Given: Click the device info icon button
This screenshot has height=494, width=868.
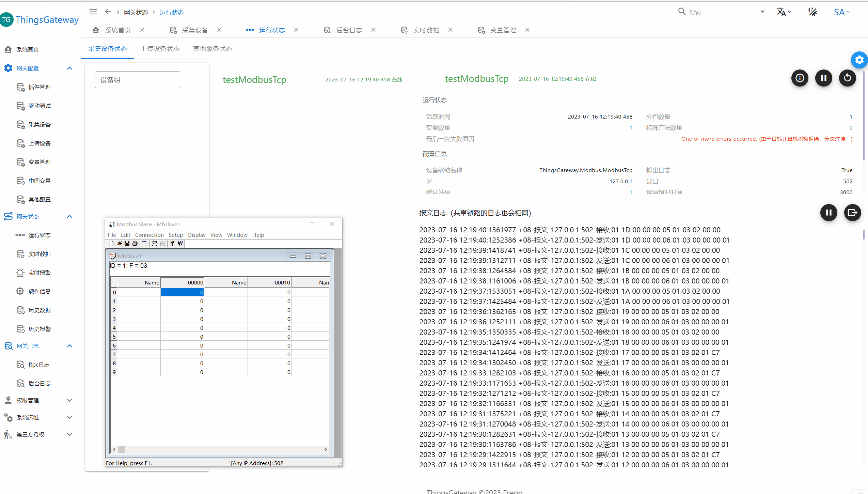Looking at the screenshot, I should pyautogui.click(x=800, y=78).
